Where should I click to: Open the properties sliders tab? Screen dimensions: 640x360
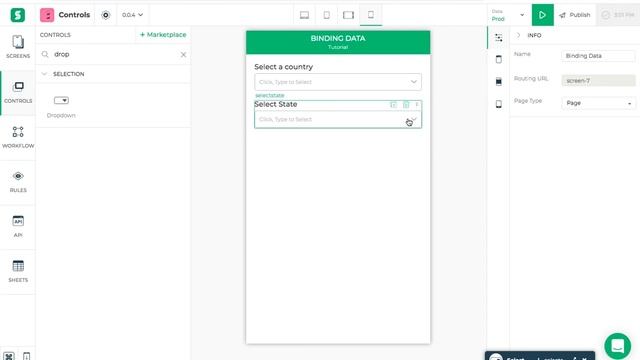coord(499,38)
